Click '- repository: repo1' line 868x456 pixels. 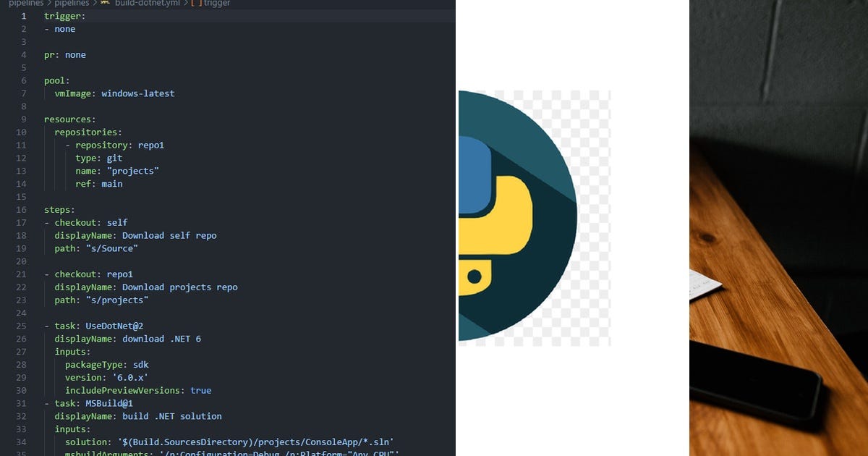[114, 145]
